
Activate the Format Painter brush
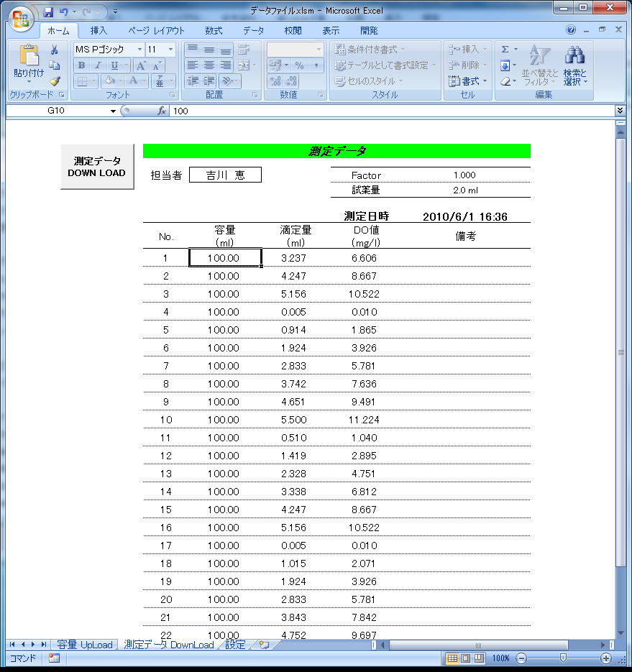click(54, 80)
